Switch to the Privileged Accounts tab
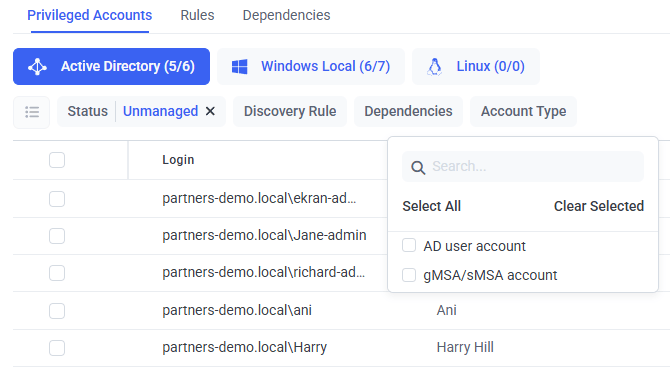This screenshot has height=367, width=670. click(90, 15)
